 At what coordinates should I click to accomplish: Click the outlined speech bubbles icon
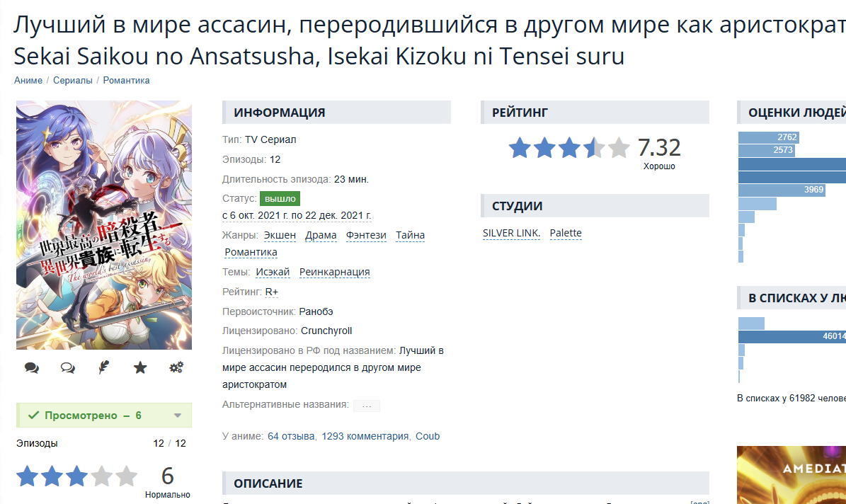pyautogui.click(x=68, y=367)
